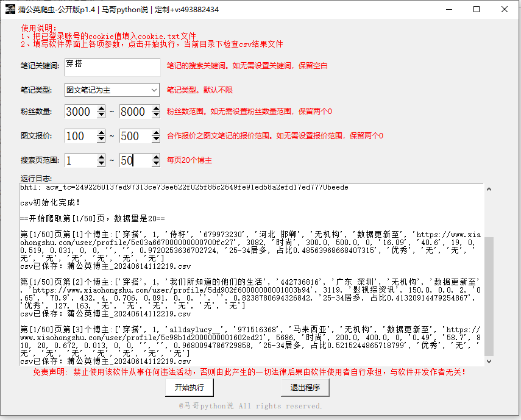Click the maximum price field 500

(136, 136)
